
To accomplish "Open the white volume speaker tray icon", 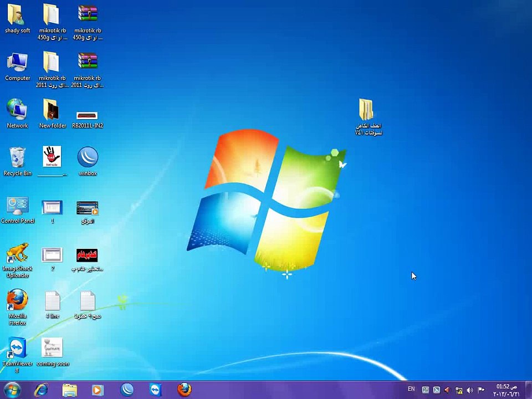I will [x=470, y=390].
